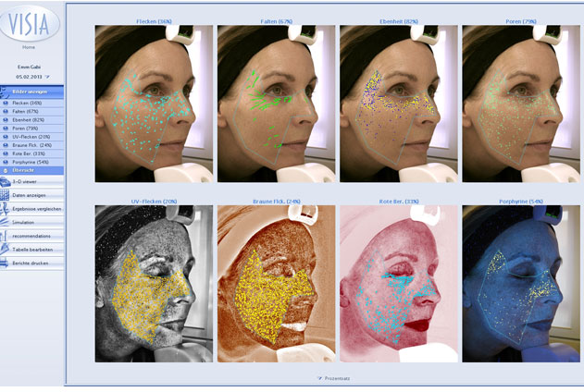
Task: Open the Prozentsatz dropdown arrow
Action: (319, 378)
